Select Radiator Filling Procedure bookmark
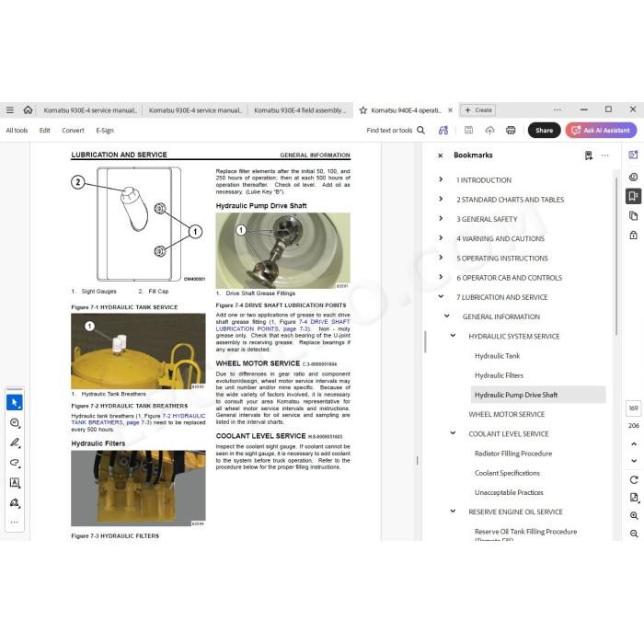 [513, 454]
